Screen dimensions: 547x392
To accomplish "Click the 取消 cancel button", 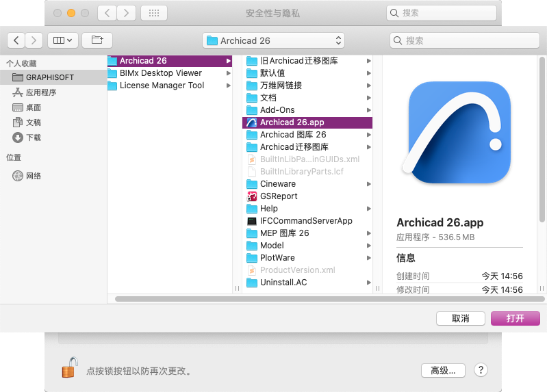I will pos(461,318).
